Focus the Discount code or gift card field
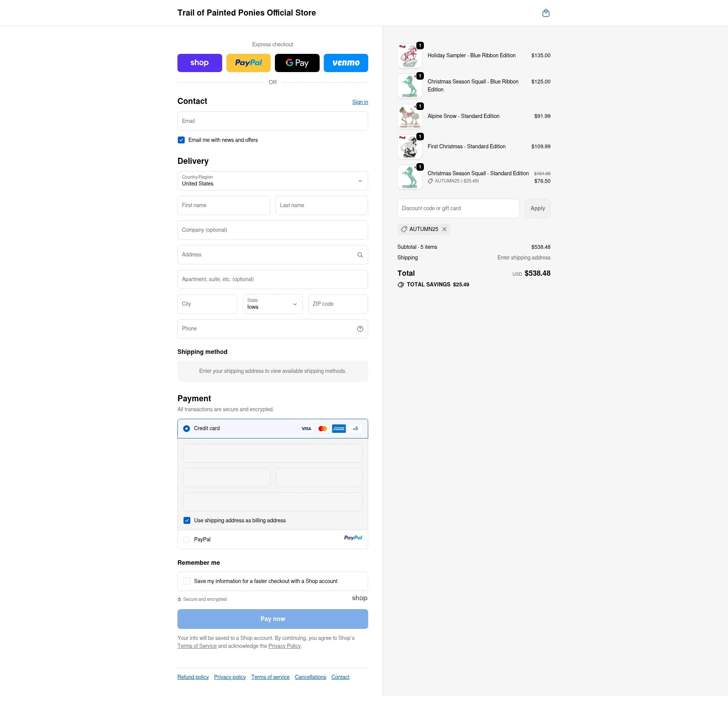This screenshot has width=728, height=726. [x=458, y=209]
